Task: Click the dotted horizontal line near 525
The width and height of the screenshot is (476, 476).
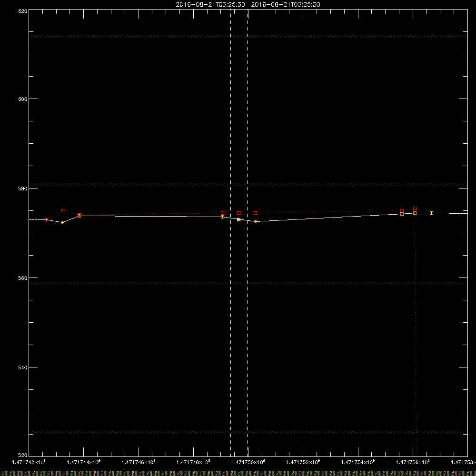Action: 248,433
